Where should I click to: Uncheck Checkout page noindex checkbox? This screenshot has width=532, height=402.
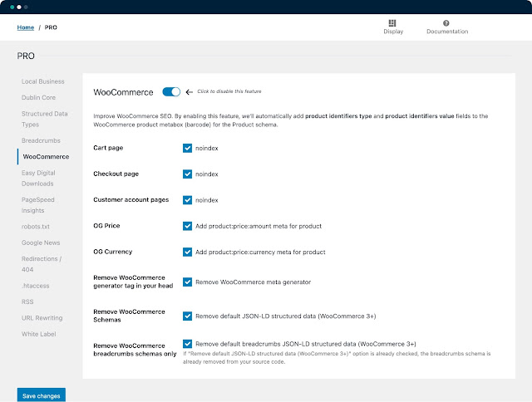(187, 174)
